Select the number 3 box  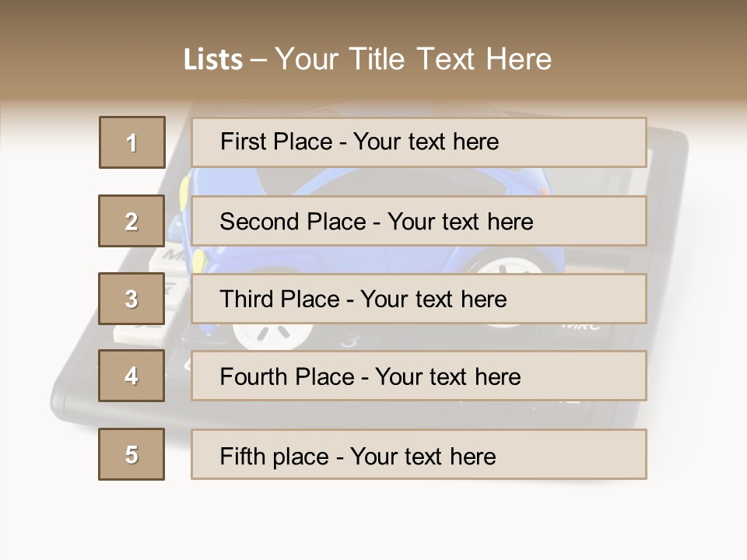pos(132,299)
